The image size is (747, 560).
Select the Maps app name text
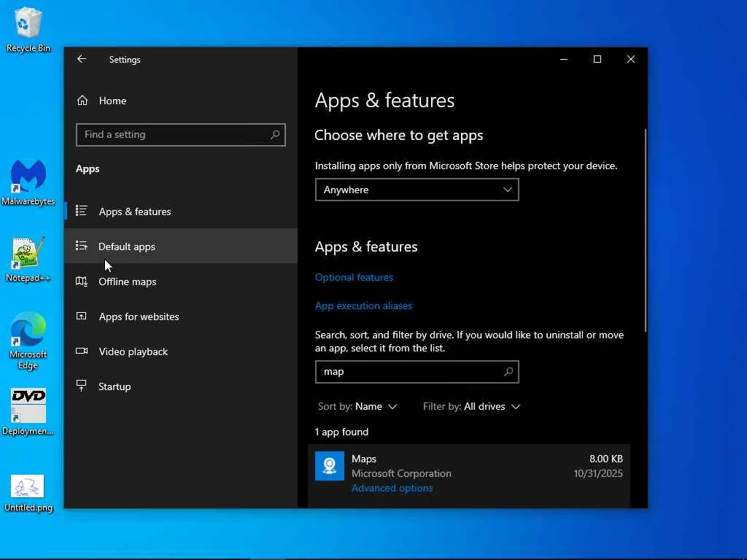364,459
